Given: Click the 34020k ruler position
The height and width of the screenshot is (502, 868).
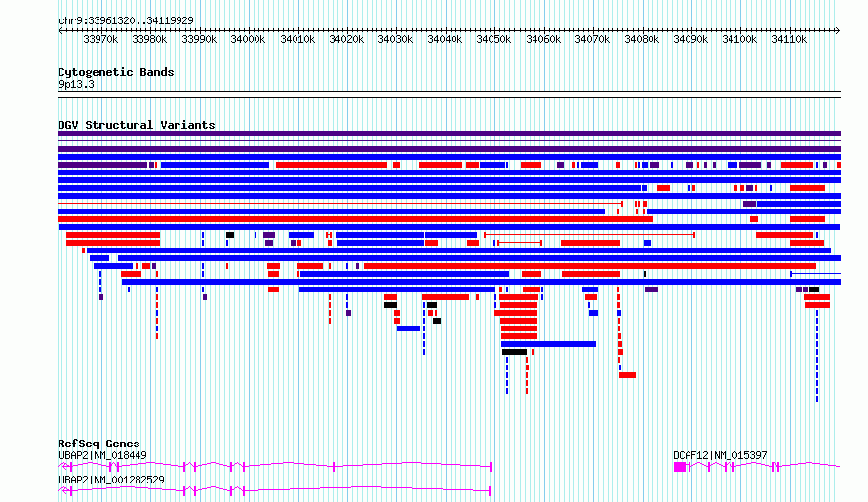Looking at the screenshot, I should tap(346, 39).
